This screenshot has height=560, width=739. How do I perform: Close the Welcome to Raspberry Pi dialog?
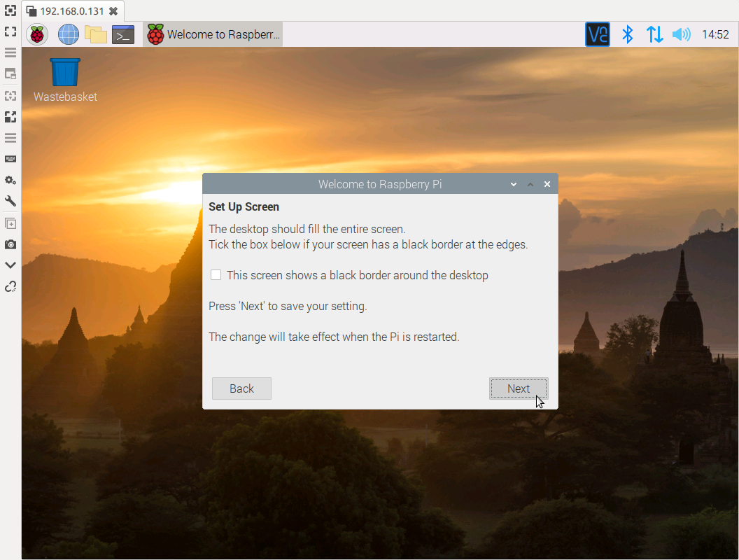click(x=547, y=184)
